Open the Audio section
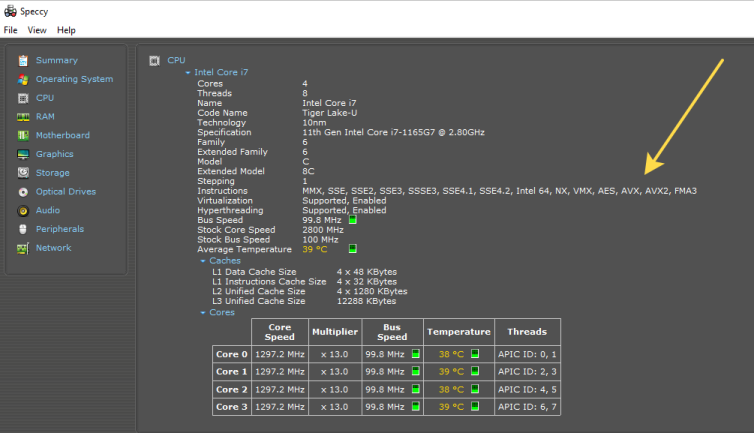Image resolution: width=754 pixels, height=433 pixels. pyautogui.click(x=48, y=211)
